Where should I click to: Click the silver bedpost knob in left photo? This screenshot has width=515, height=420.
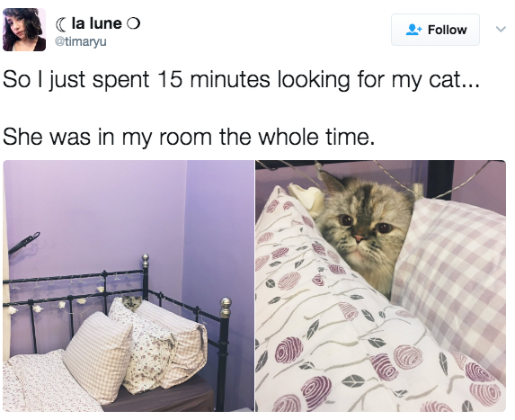[x=226, y=307]
